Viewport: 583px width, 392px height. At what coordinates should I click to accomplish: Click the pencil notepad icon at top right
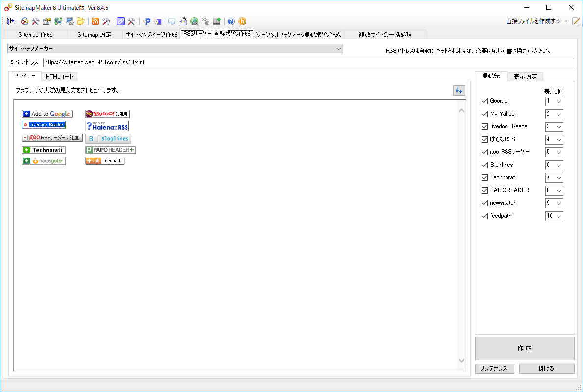tap(576, 21)
